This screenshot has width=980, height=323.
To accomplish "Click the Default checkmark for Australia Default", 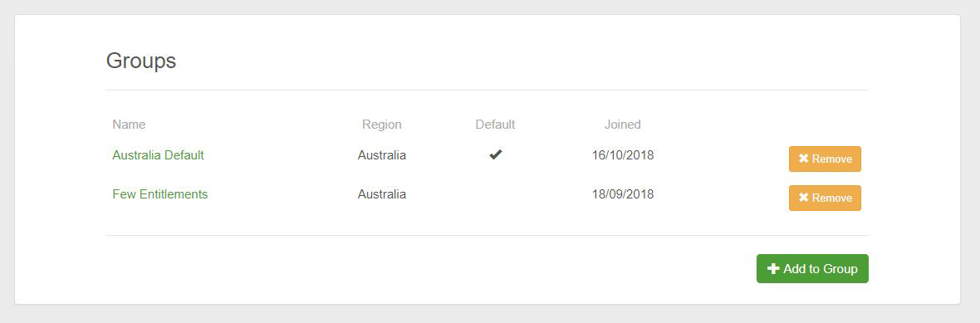I will (x=496, y=155).
